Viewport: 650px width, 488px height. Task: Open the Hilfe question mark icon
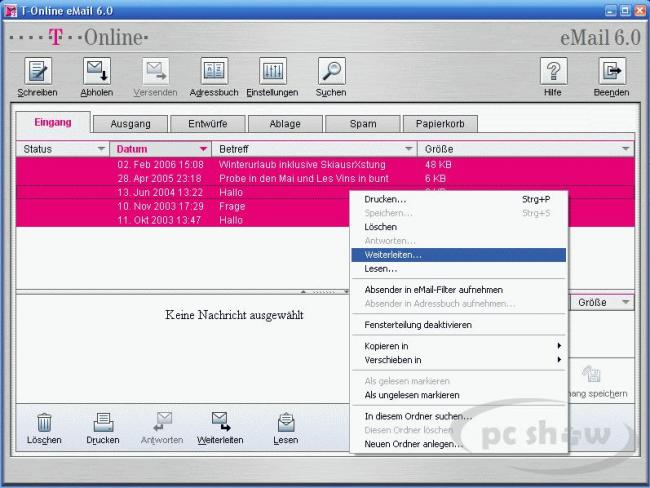pyautogui.click(x=553, y=71)
